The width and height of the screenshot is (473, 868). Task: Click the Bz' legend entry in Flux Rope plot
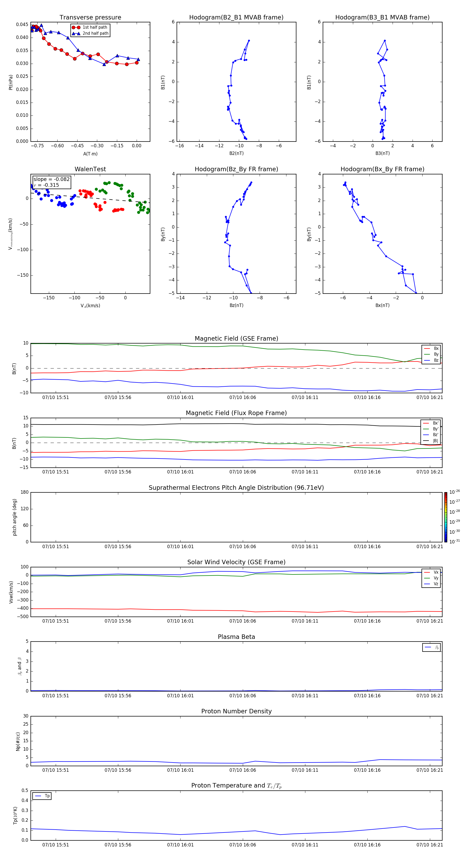[431, 435]
